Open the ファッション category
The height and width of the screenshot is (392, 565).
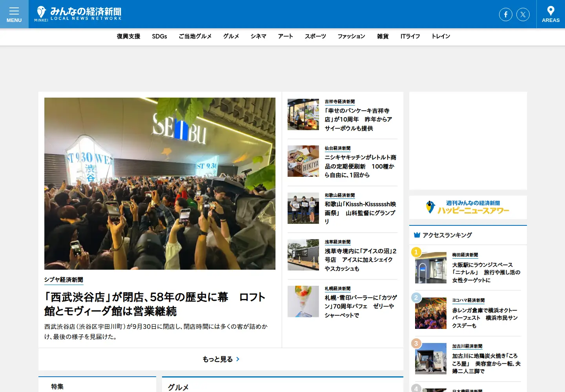352,36
